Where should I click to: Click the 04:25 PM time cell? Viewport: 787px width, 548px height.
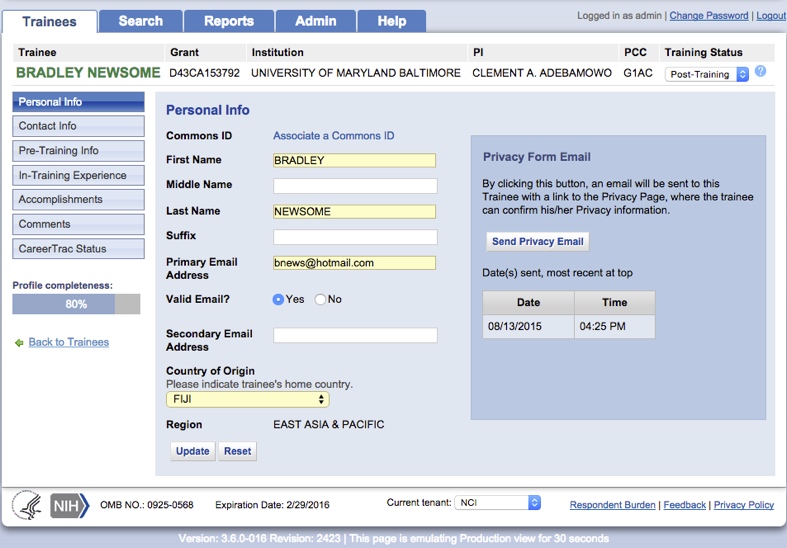pos(615,326)
